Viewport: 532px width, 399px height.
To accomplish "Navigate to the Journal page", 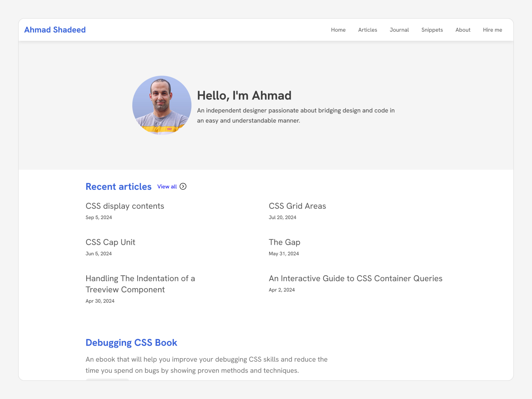I will (399, 30).
